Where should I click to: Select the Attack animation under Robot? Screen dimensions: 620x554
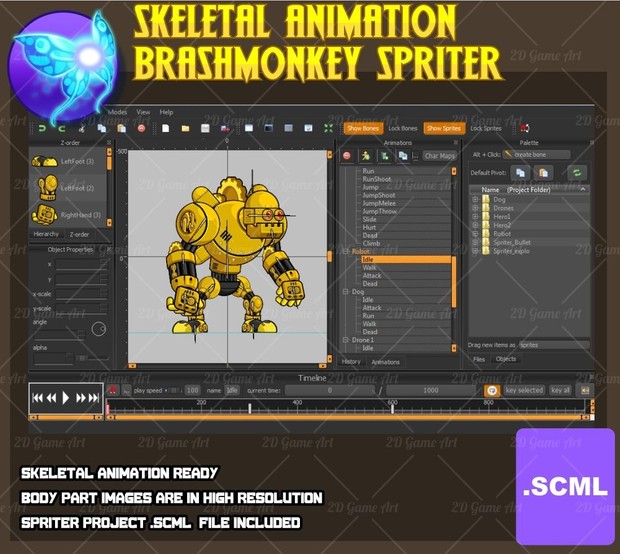372,276
